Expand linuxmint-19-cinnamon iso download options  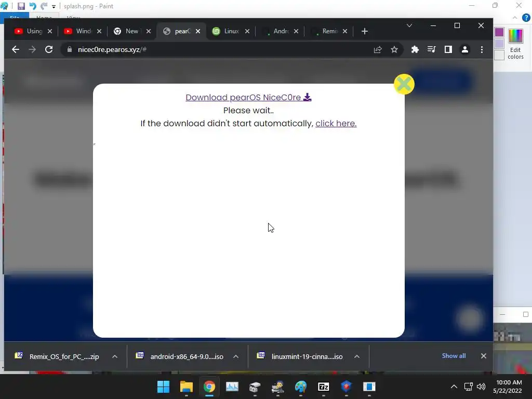[356, 356]
